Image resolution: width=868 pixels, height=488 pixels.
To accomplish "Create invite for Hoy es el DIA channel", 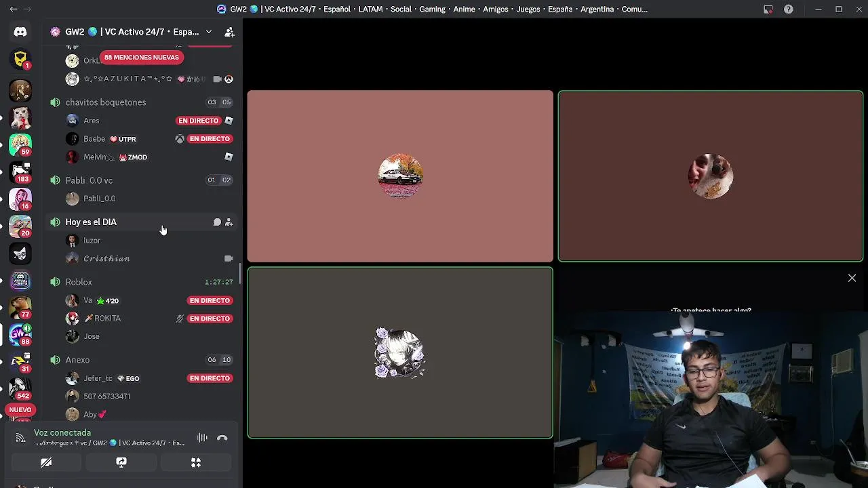I will pyautogui.click(x=229, y=222).
